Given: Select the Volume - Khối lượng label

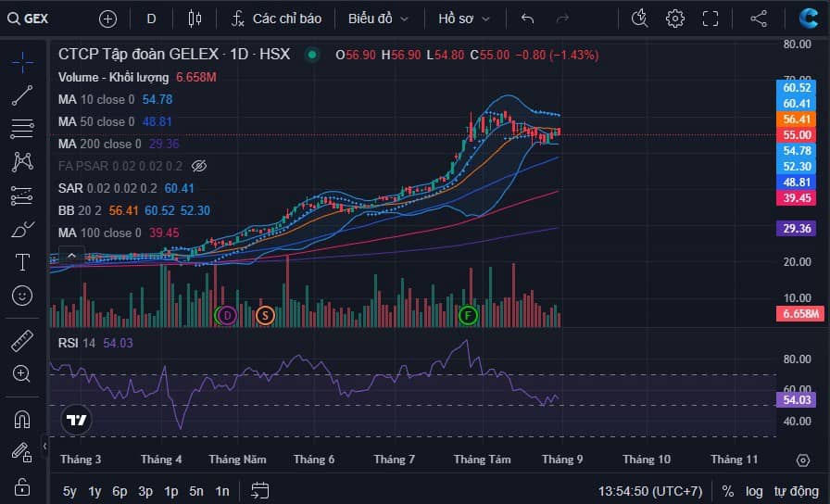Looking at the screenshot, I should pyautogui.click(x=113, y=77).
